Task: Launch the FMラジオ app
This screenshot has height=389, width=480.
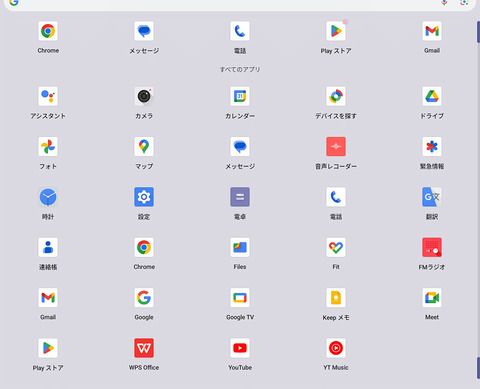Action: pos(432,247)
